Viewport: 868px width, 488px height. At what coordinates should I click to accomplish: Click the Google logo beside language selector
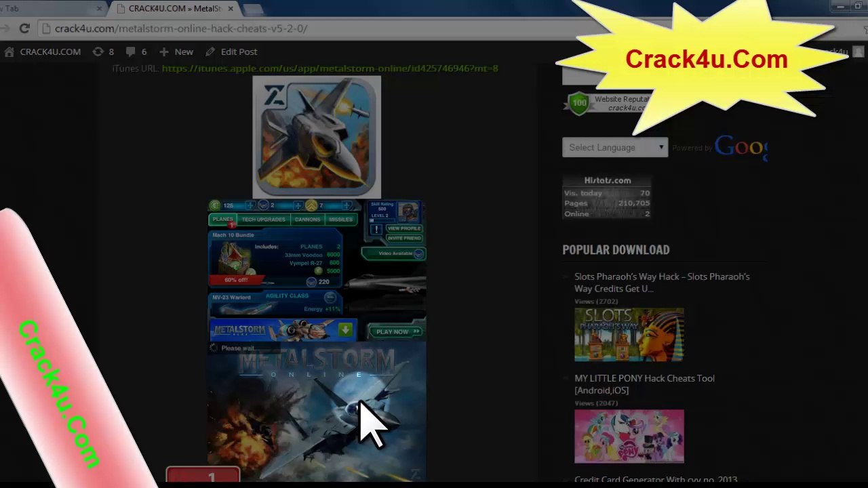741,147
